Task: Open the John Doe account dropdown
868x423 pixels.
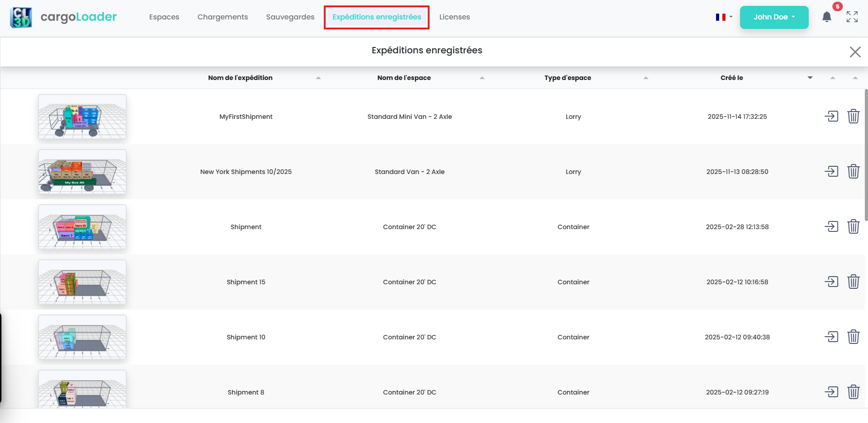Action: click(774, 17)
